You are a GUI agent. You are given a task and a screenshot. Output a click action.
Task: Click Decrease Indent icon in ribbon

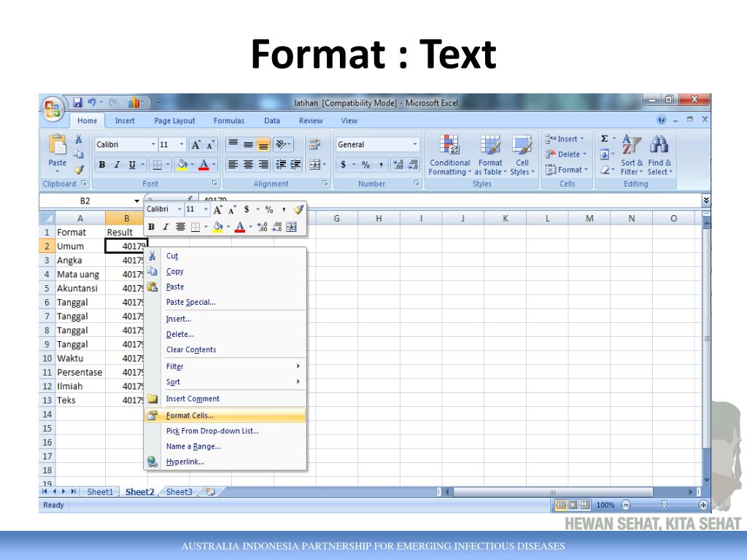281,164
